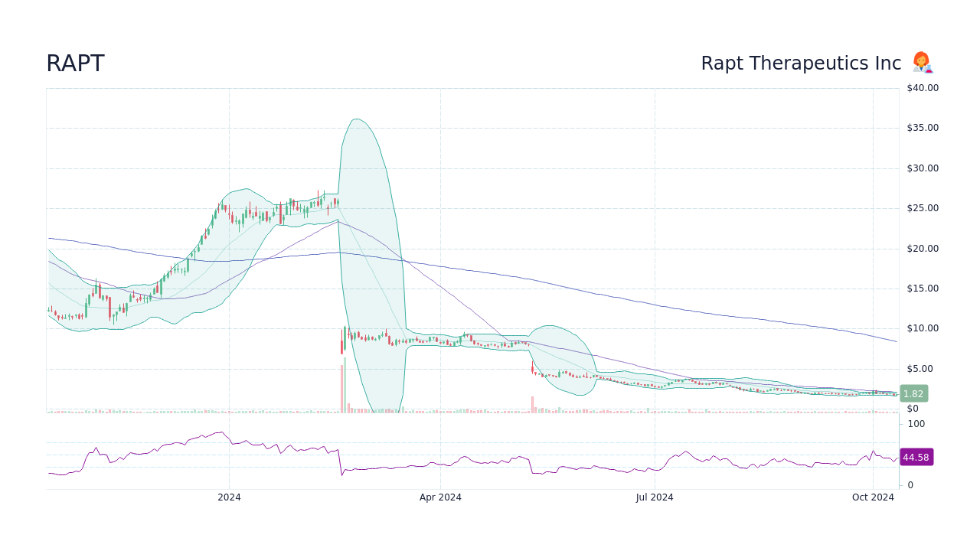This screenshot has width=980, height=551.
Task: Click the Oct 2024 date axis label
Action: point(873,497)
